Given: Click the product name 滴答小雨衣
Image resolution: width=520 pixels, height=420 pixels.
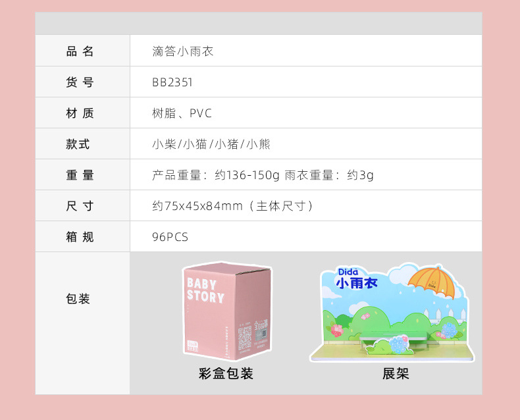Looking at the screenshot, I should click(183, 51).
